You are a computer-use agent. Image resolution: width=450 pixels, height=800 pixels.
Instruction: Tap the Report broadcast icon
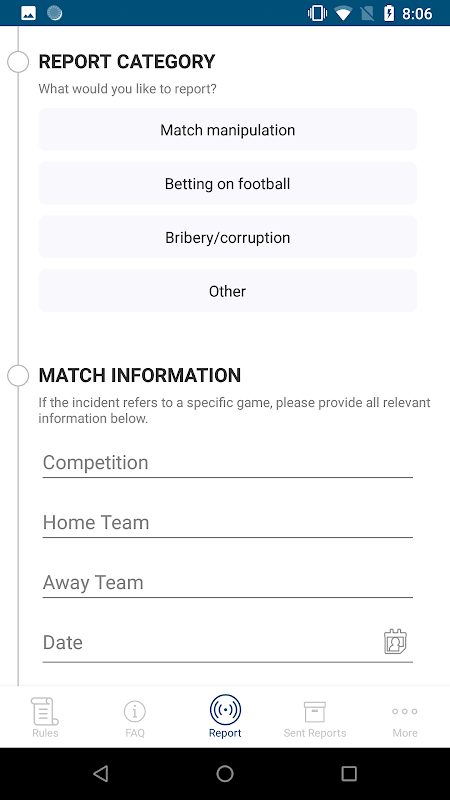pos(225,710)
